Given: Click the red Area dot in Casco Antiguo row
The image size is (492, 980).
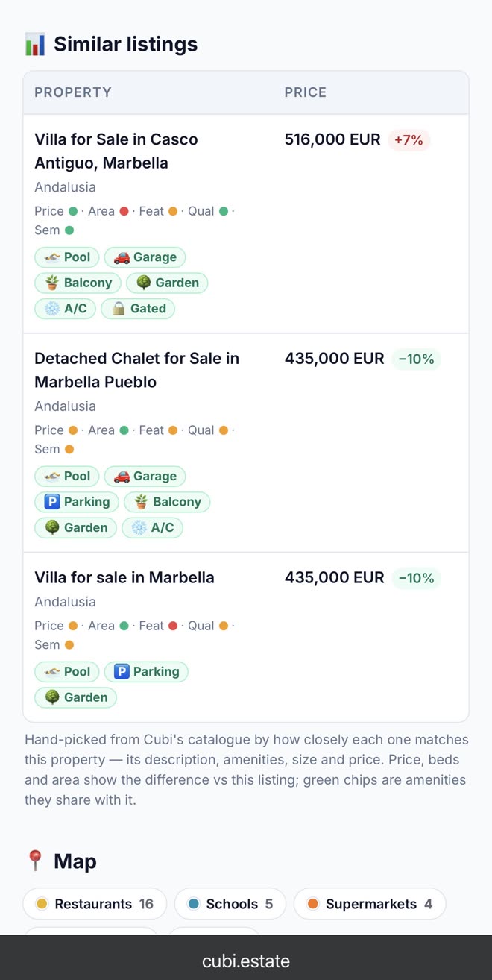Looking at the screenshot, I should point(124,212).
